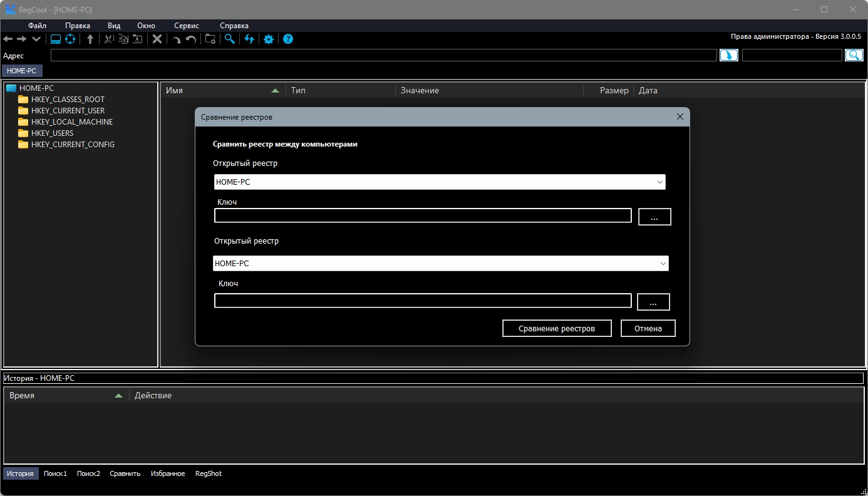Expand the first registry HOME-PC dropdown

659,182
